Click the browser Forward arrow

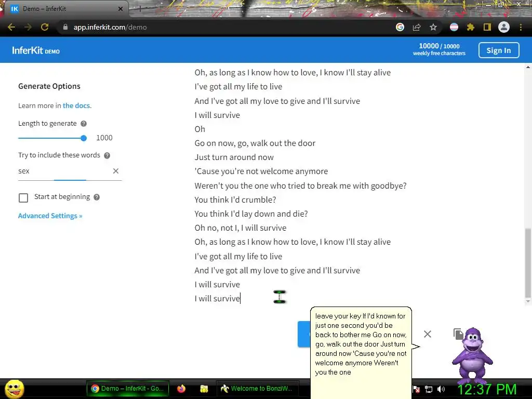28,27
